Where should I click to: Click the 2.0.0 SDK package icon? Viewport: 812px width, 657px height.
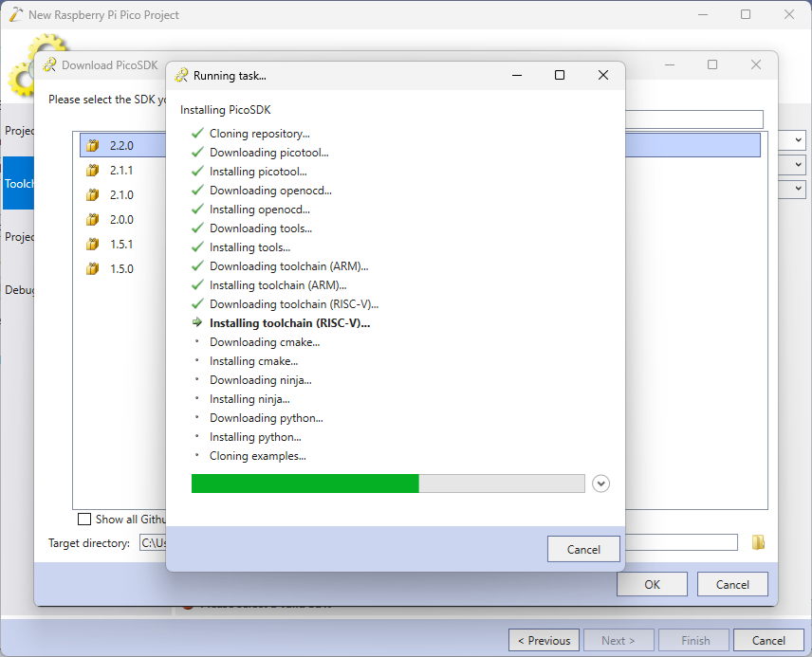point(92,220)
